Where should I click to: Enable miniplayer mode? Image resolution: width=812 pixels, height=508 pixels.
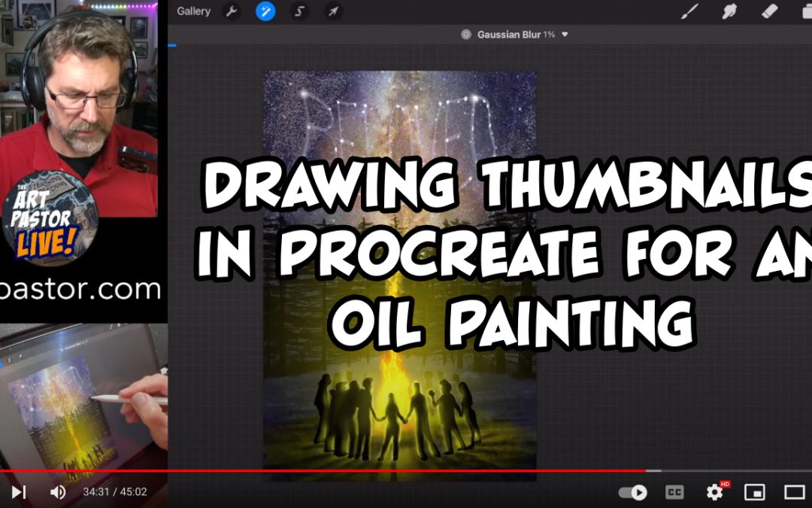tap(754, 492)
